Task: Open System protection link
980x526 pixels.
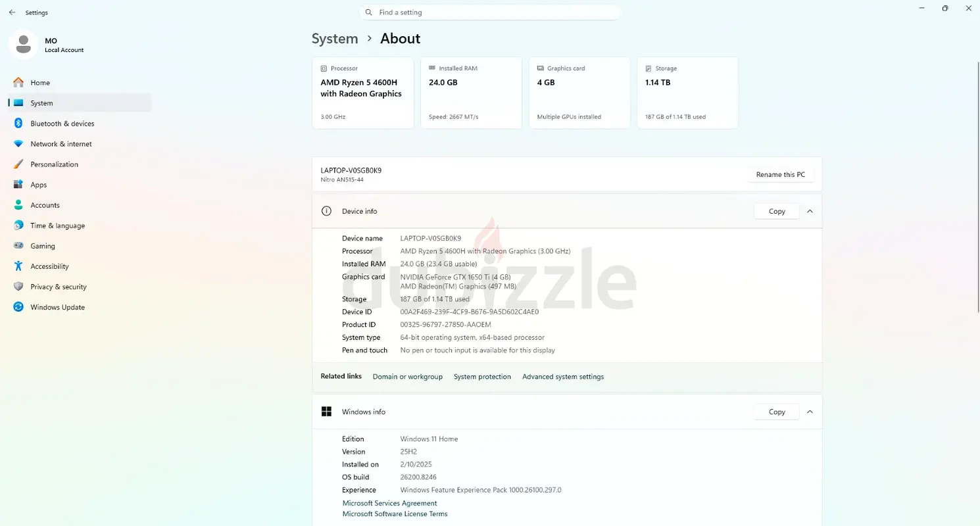Action: 482,377
